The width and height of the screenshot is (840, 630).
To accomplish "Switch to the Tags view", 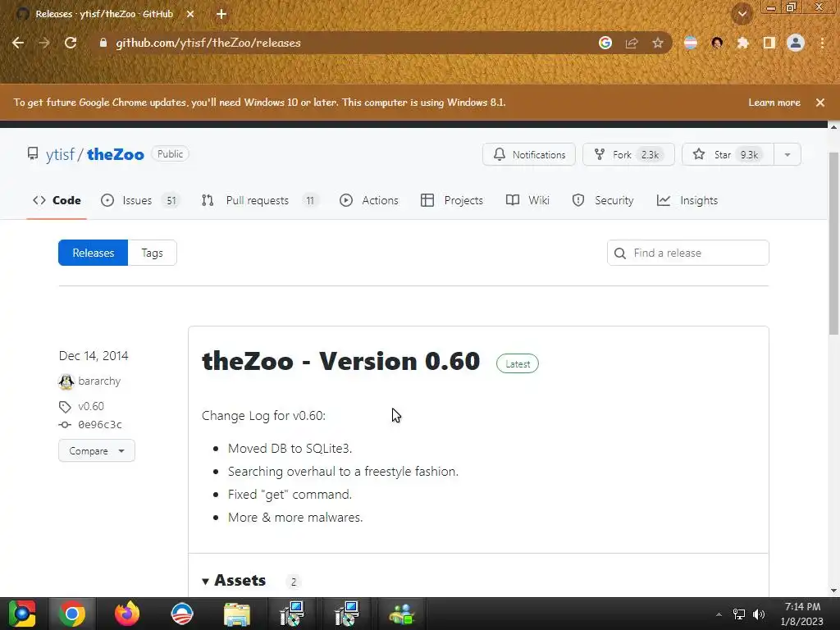I will [152, 253].
